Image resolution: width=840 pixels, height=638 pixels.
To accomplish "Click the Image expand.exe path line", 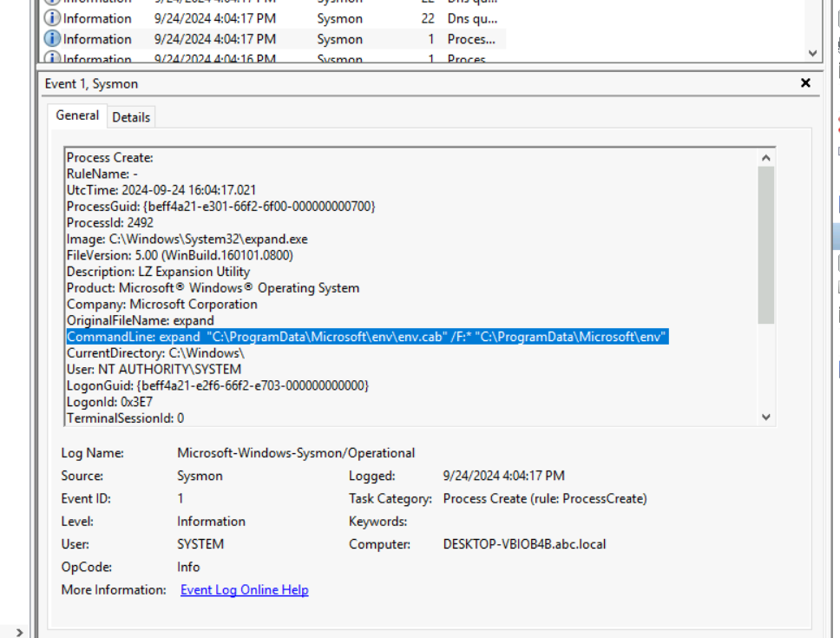I will coord(187,239).
